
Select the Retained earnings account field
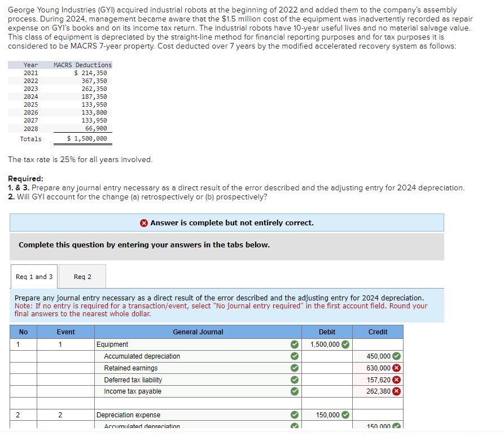click(198, 368)
